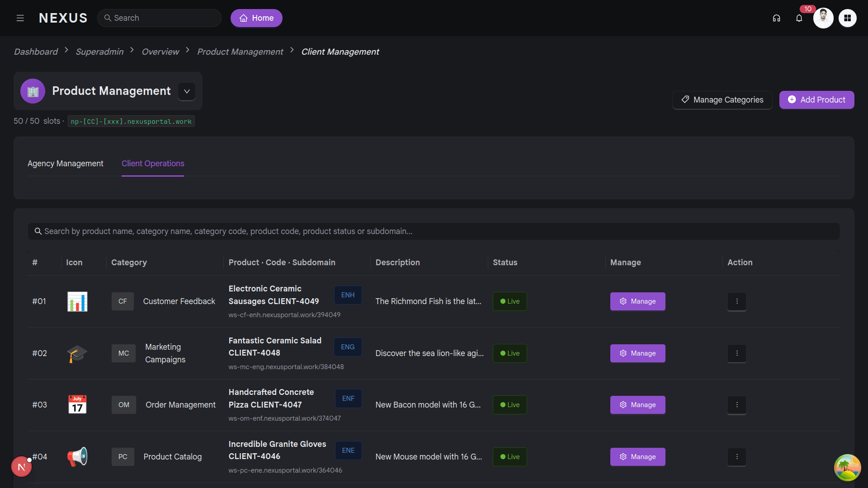Click the bar chart icon in row #01
The height and width of the screenshot is (488, 868).
click(77, 301)
